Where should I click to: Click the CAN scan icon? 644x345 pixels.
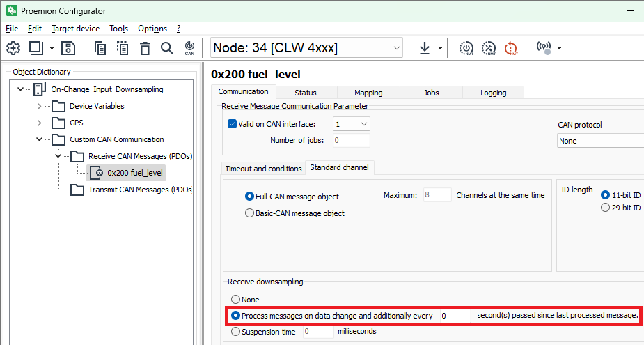[x=189, y=48]
